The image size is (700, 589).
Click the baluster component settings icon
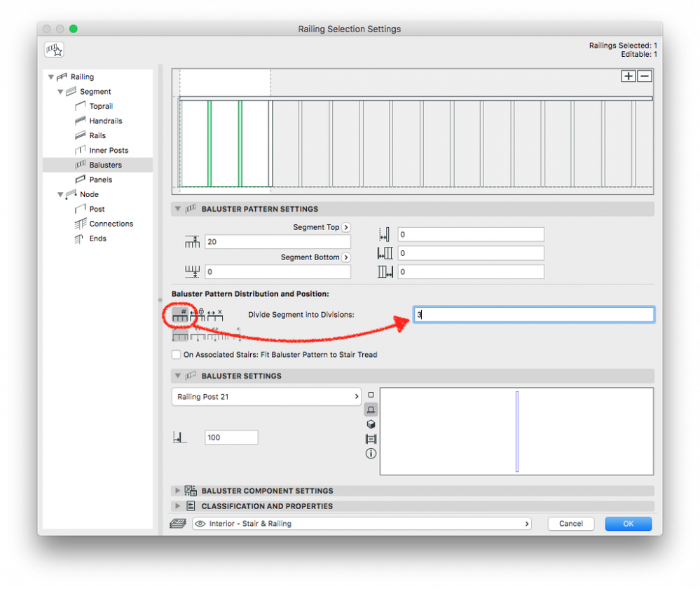(191, 491)
